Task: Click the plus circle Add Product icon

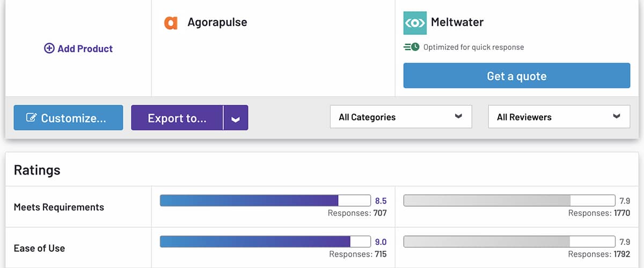Action: tap(49, 48)
